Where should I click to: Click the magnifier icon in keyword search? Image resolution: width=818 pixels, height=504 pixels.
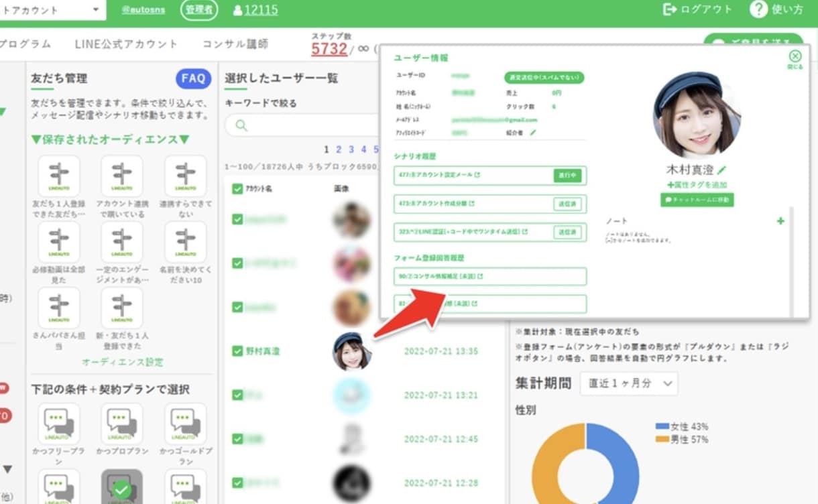tap(242, 125)
